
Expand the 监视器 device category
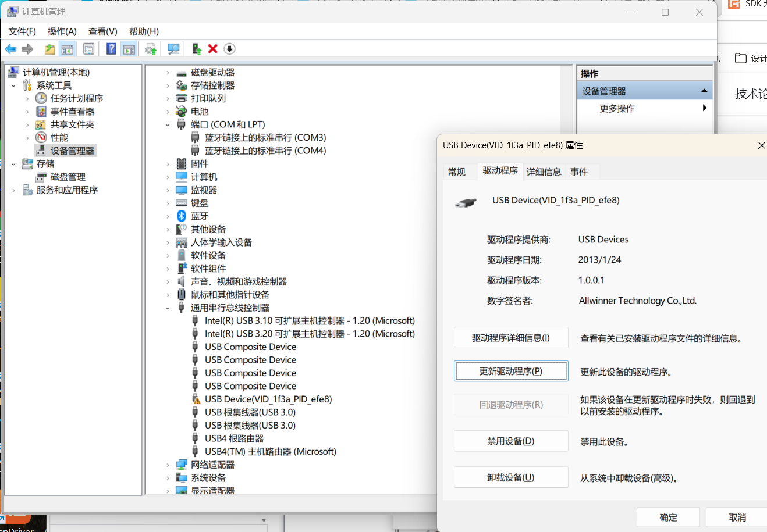click(168, 190)
